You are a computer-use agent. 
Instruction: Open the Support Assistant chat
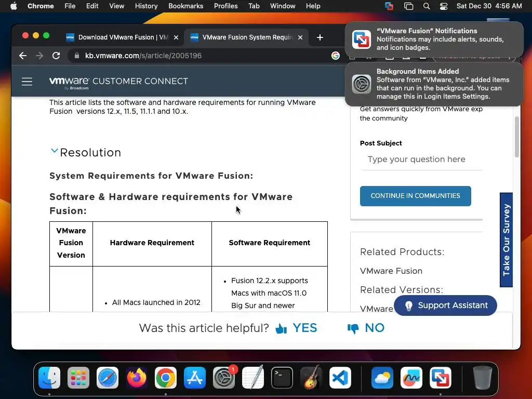point(445,305)
